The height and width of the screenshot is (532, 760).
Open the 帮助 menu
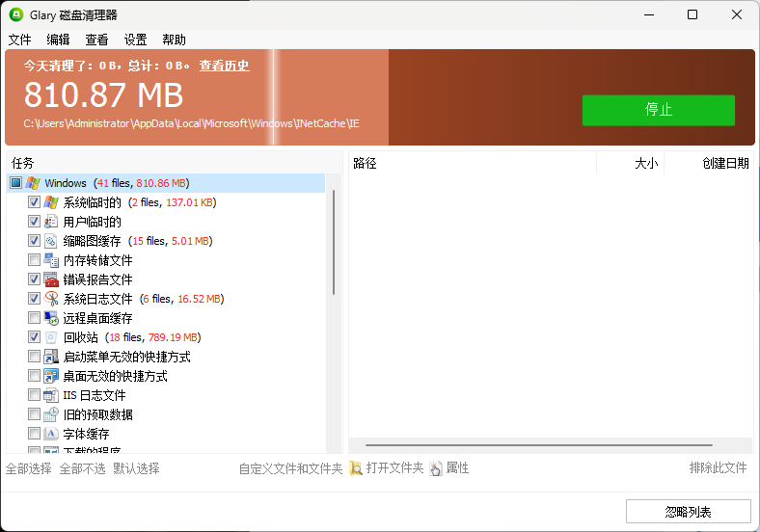click(x=174, y=40)
